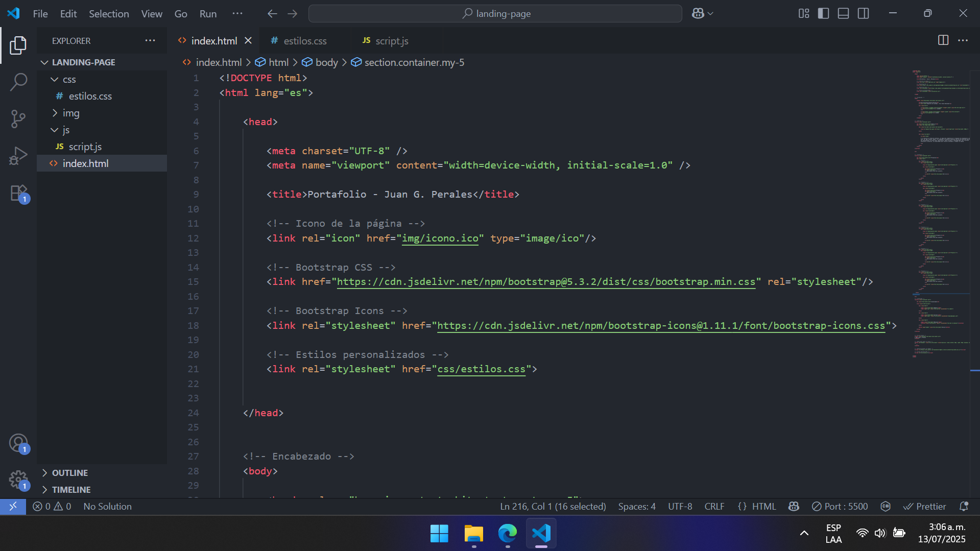Open the Manage gear icon

(18, 480)
